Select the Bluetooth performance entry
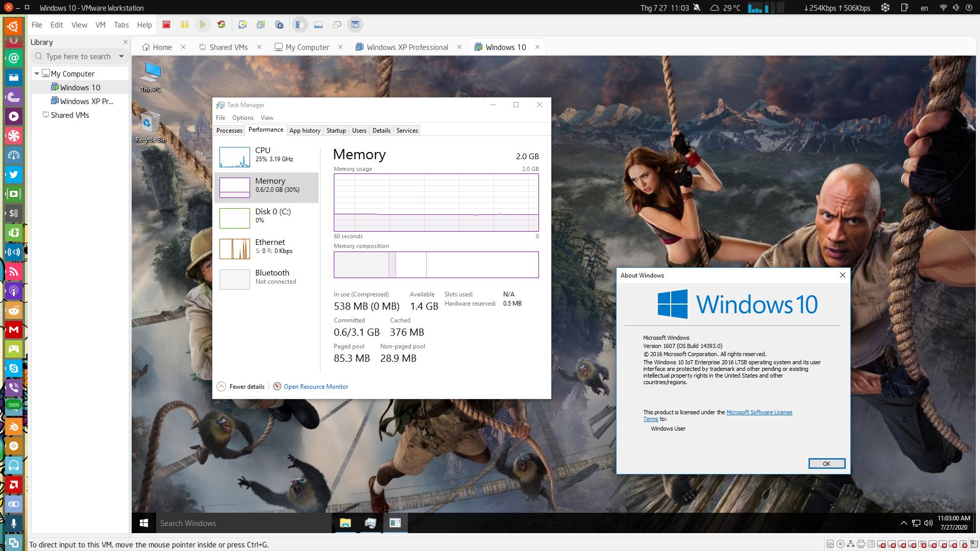 (266, 280)
